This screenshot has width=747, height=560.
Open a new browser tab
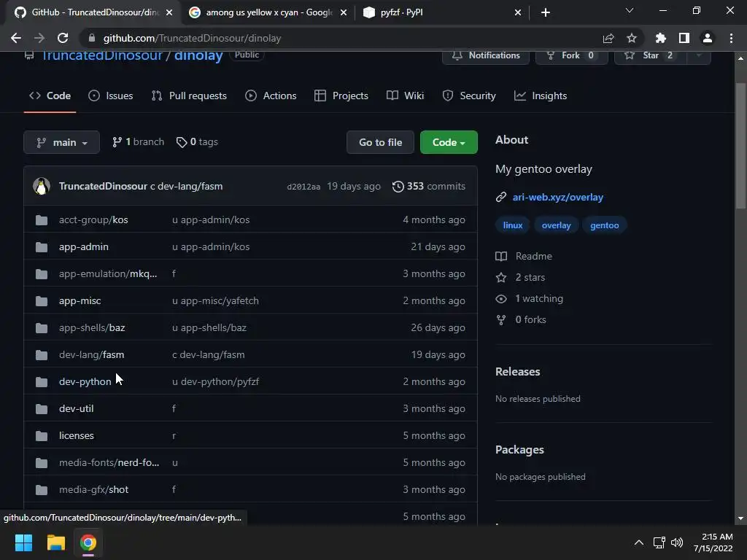pos(546,12)
